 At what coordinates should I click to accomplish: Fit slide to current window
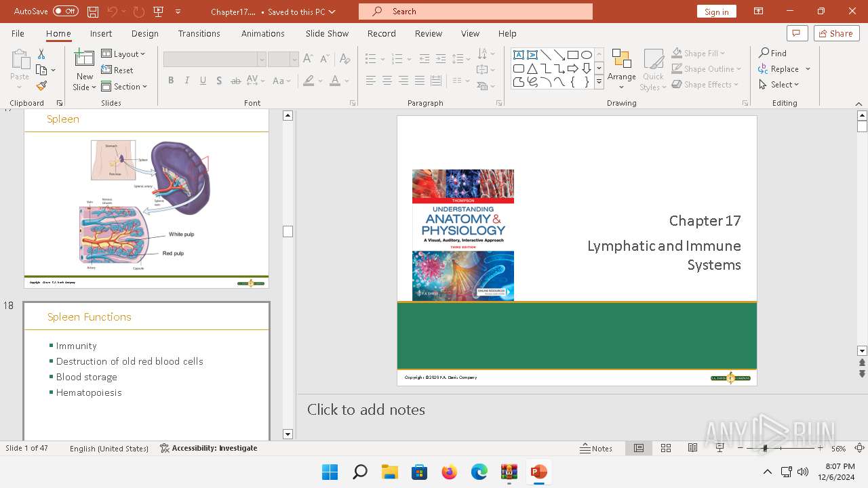[859, 448]
